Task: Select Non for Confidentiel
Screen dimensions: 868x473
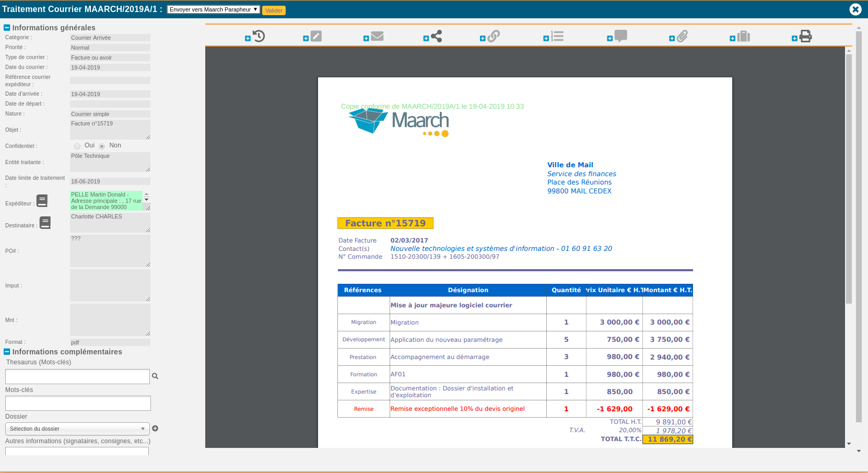Action: click(x=102, y=146)
